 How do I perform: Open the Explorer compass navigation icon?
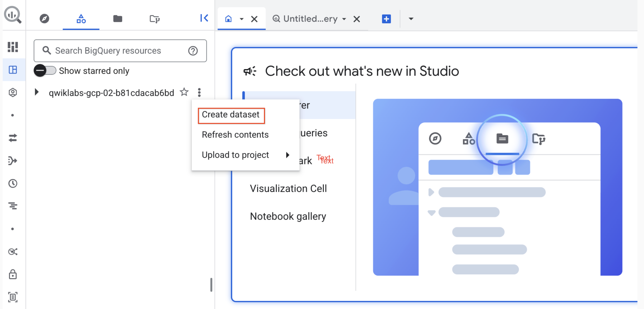click(x=45, y=19)
